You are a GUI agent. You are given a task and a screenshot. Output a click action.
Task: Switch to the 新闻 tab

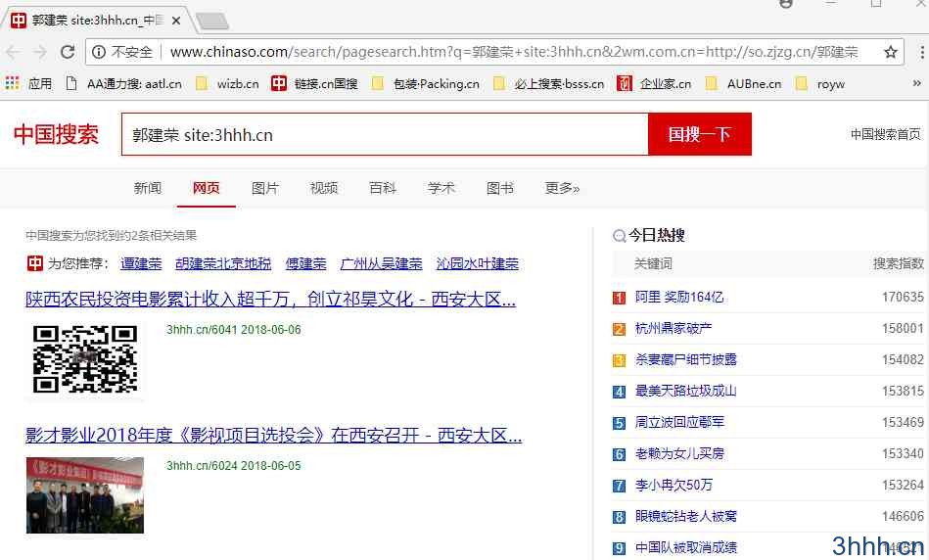(x=147, y=188)
